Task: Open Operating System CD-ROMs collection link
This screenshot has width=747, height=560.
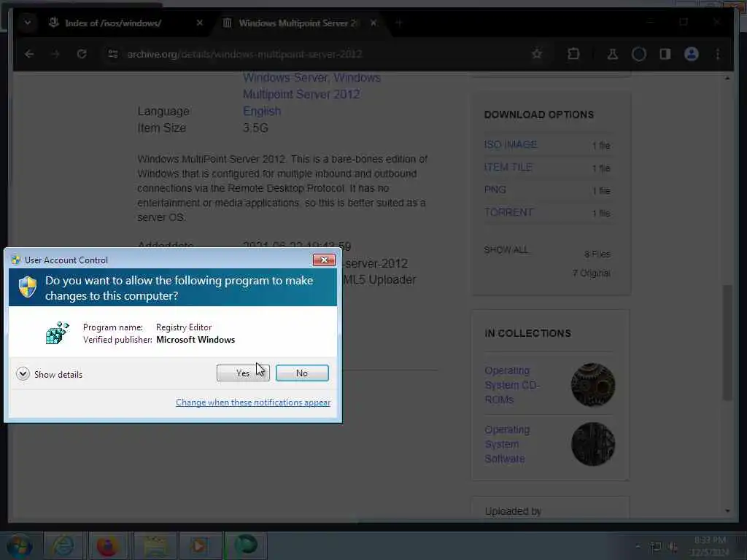Action: (x=512, y=385)
